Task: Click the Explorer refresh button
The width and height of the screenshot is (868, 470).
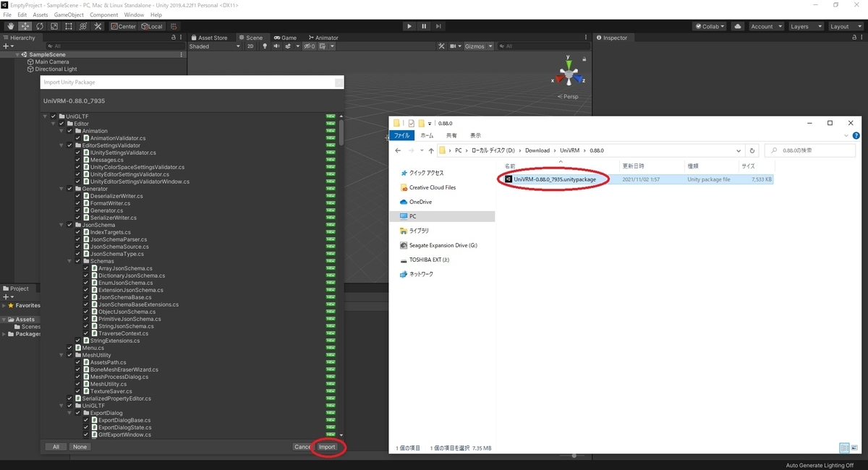Action: pyautogui.click(x=753, y=150)
